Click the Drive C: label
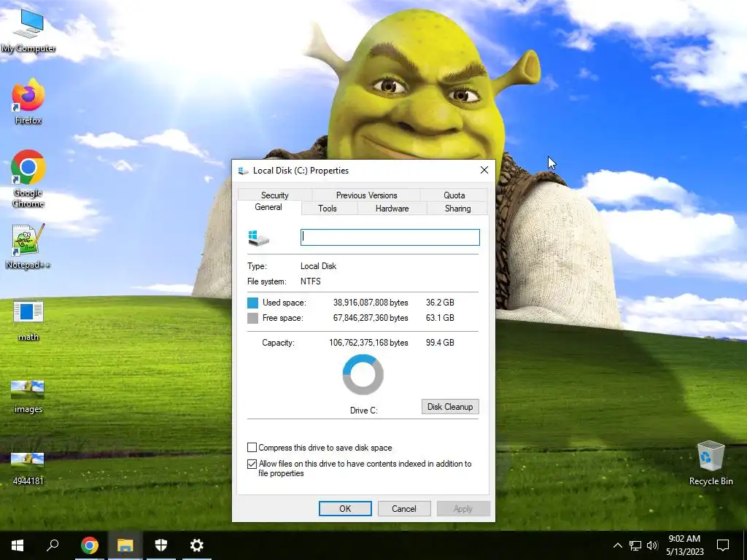 coord(364,411)
